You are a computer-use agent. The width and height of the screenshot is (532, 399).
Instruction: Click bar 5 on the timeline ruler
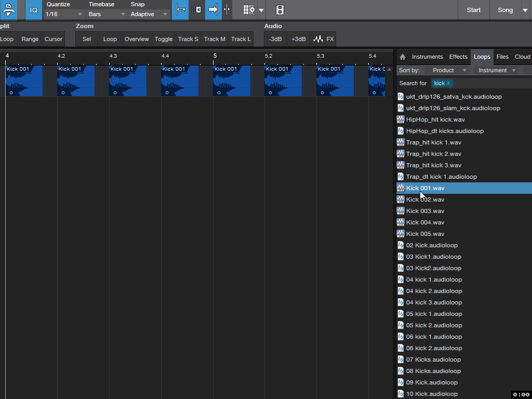coord(215,56)
